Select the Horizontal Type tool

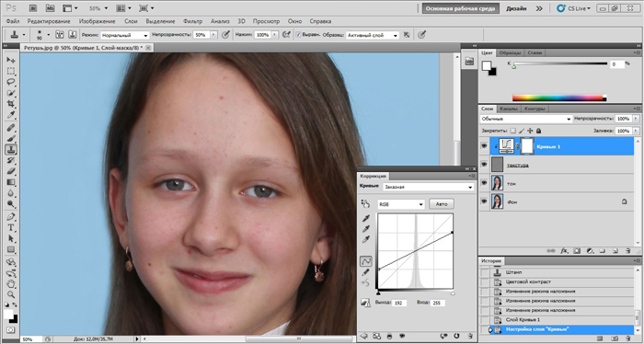pos(11,228)
